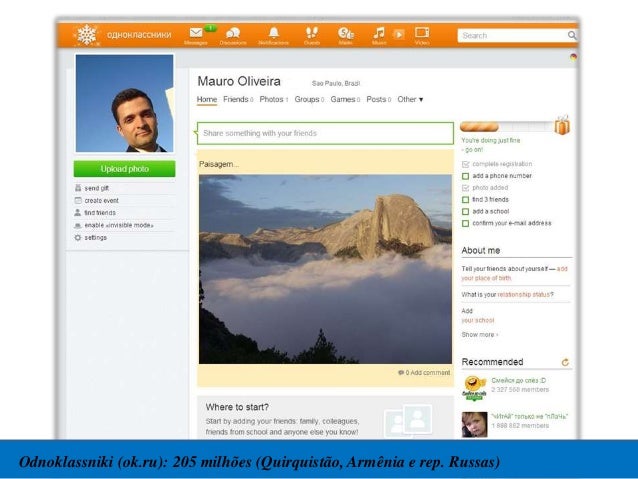Click the 'Where to start?' heading
The height and width of the screenshot is (479, 638).
(237, 407)
